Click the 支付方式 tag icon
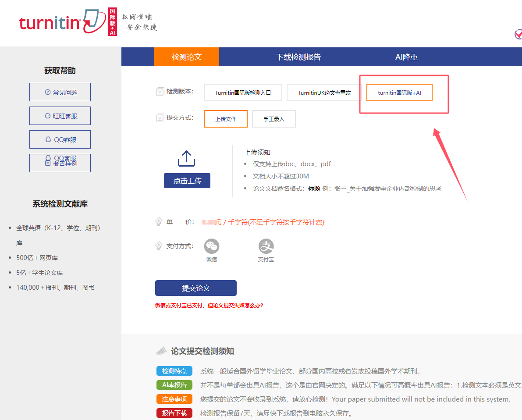 coord(159,246)
